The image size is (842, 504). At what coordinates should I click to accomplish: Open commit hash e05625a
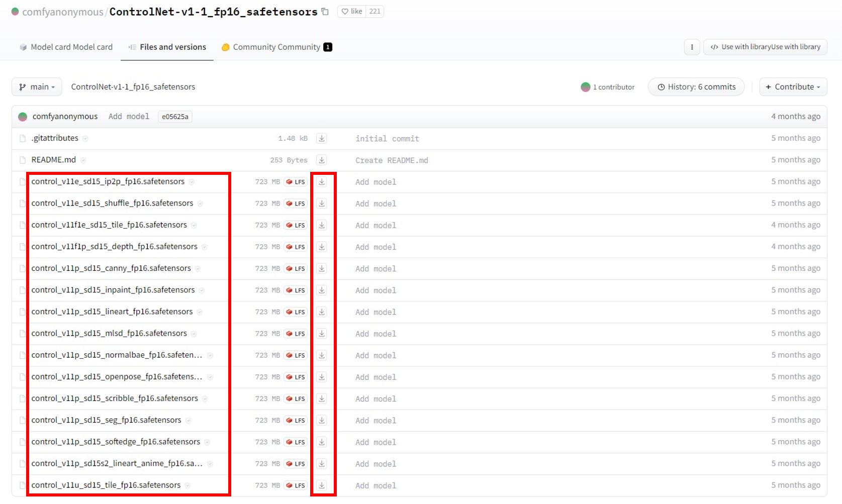(175, 117)
